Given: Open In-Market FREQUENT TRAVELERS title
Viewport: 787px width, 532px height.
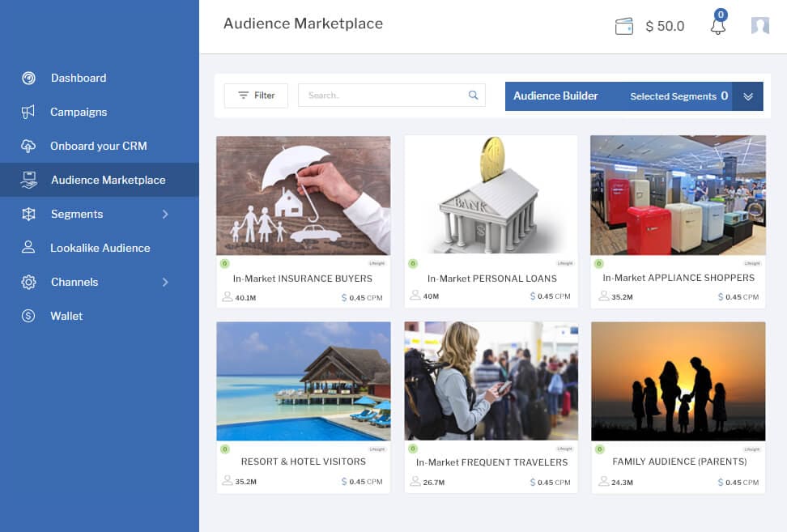Looking at the screenshot, I should (492, 462).
